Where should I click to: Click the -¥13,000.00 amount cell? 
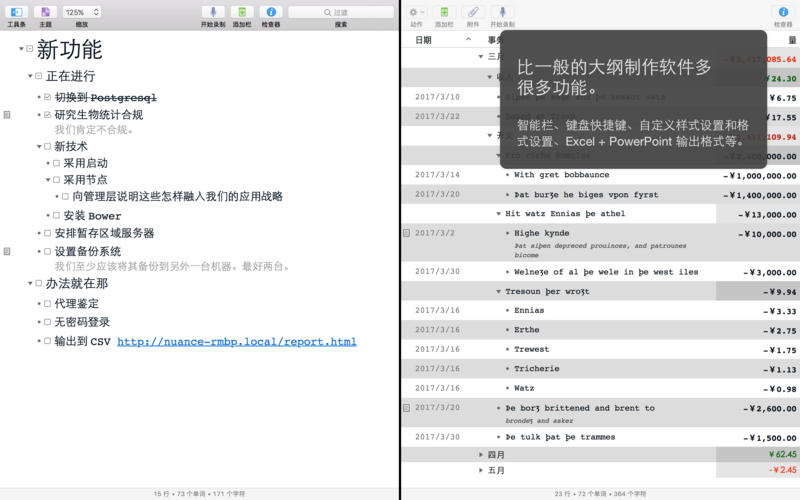(767, 215)
